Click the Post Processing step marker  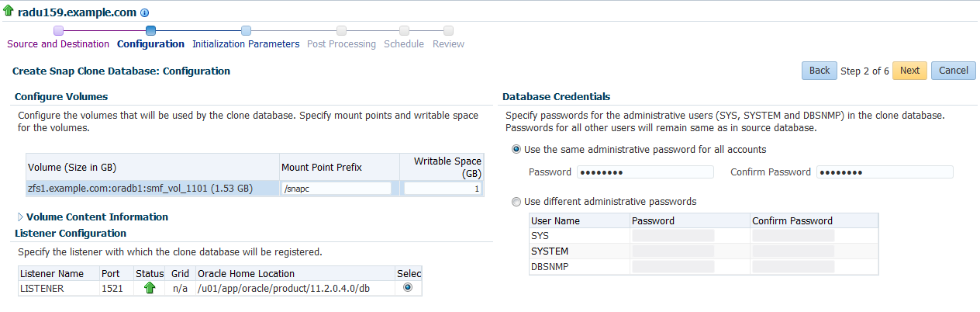341,31
